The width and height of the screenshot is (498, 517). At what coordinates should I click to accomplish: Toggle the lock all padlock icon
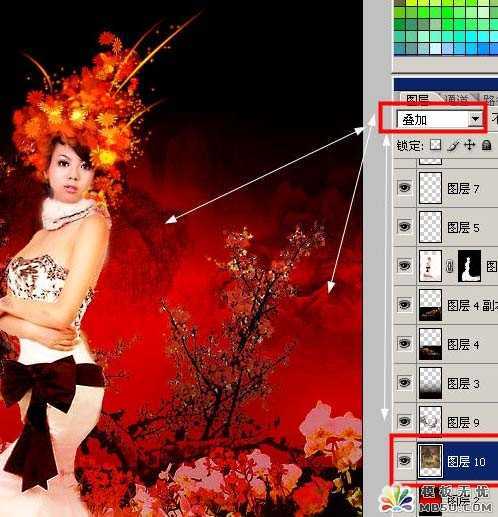[x=486, y=145]
